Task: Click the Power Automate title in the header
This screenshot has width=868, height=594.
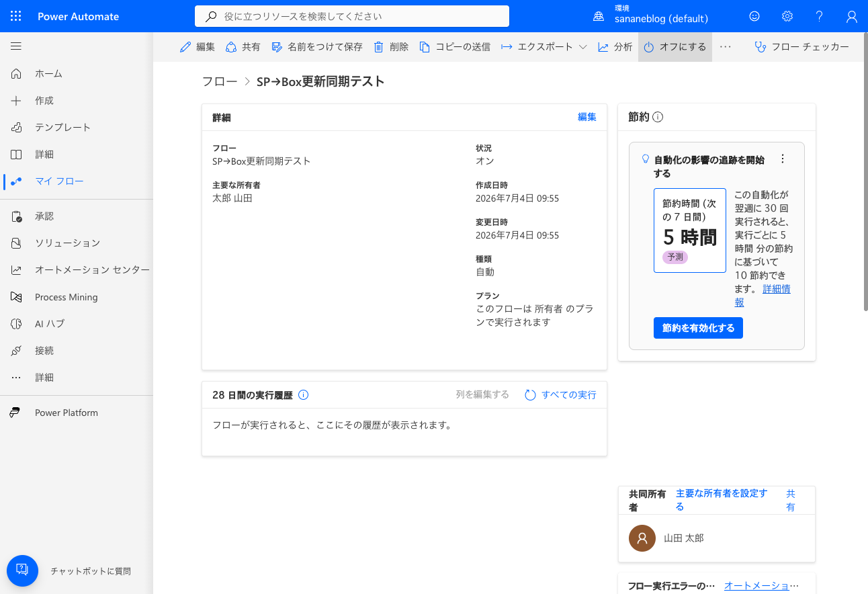Action: coord(79,17)
